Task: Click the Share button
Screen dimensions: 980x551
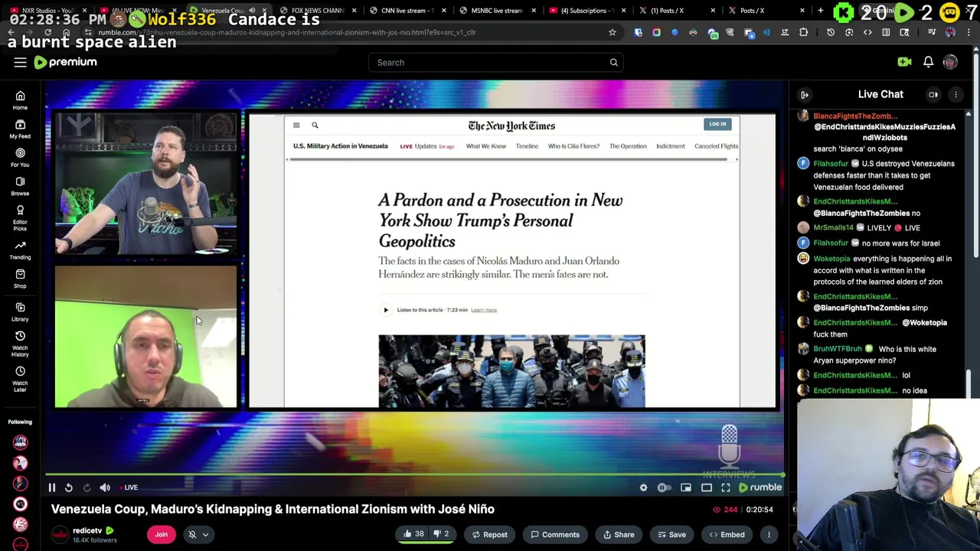Action: [619, 535]
